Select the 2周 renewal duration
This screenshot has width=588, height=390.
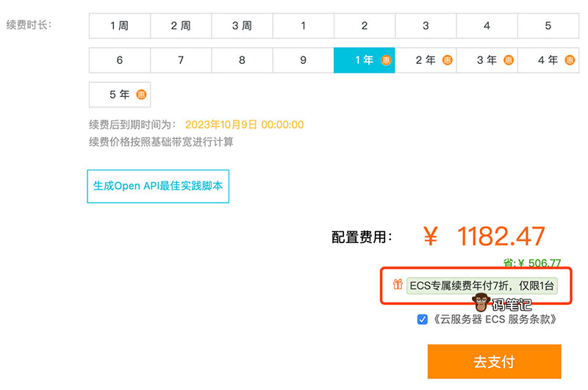pyautogui.click(x=181, y=26)
